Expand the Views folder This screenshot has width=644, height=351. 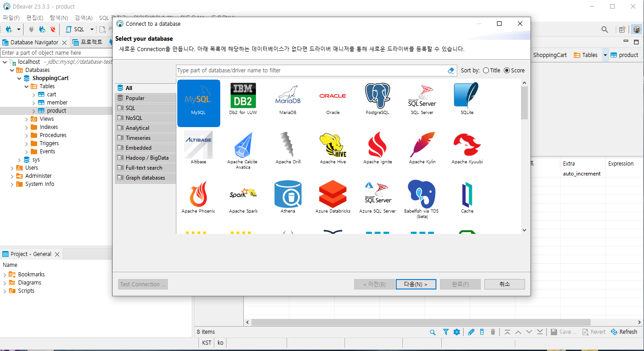pos(26,119)
